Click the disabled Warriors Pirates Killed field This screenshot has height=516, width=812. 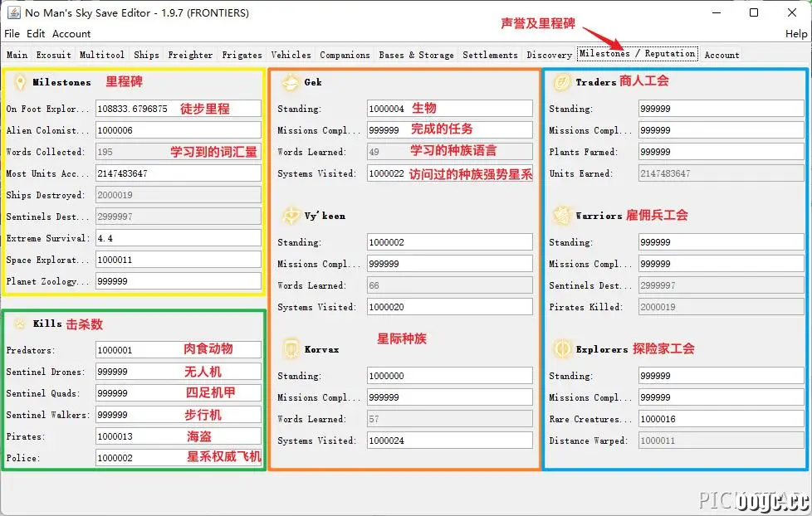point(721,307)
